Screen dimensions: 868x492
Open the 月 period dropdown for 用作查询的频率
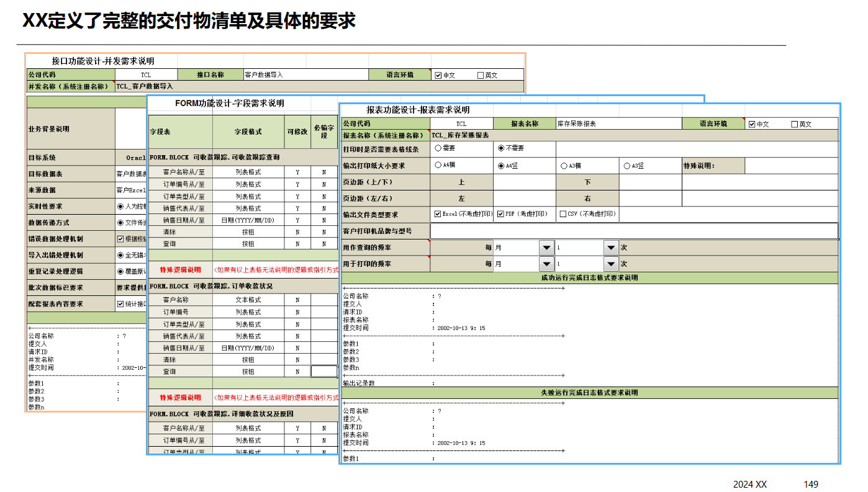tap(546, 248)
